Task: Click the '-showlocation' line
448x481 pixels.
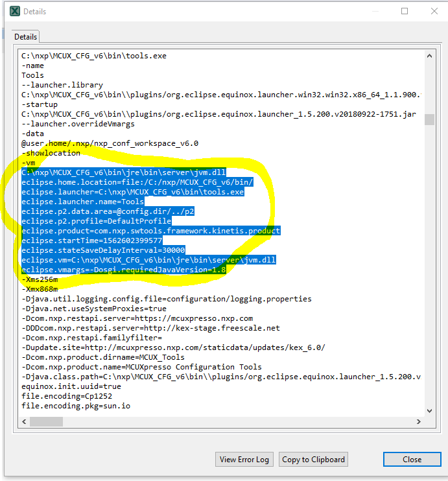Action: (x=51, y=153)
